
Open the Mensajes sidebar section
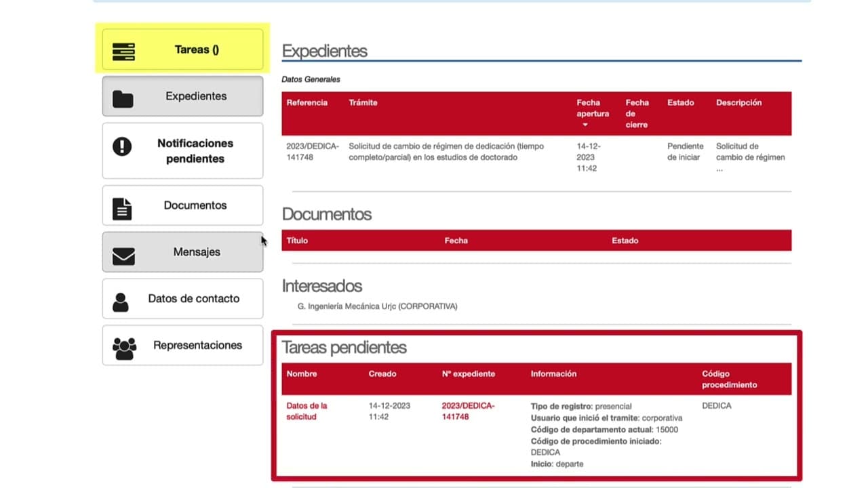pos(182,252)
